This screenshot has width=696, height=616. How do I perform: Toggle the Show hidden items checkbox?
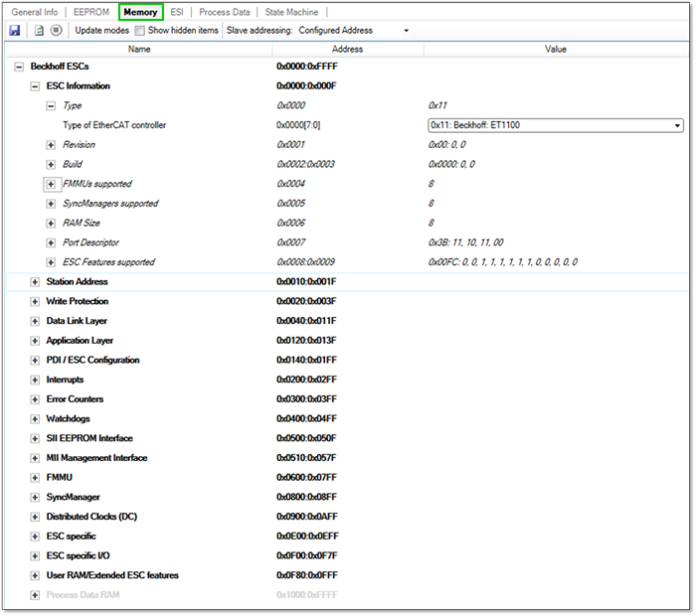coord(140,31)
